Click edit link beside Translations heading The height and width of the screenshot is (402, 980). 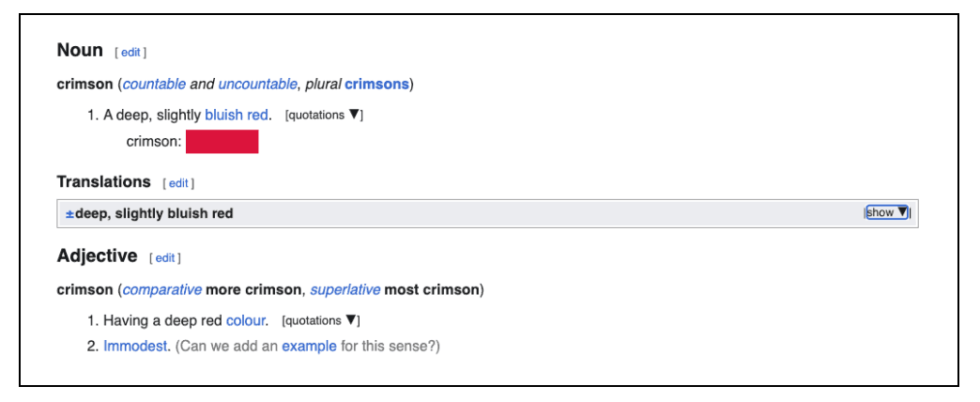(x=178, y=183)
